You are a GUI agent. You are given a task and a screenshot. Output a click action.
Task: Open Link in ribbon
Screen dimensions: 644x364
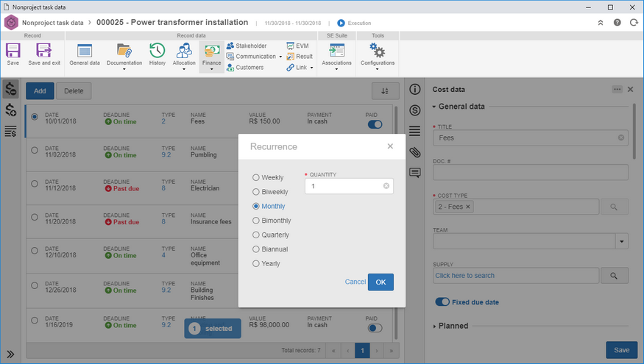(297, 68)
